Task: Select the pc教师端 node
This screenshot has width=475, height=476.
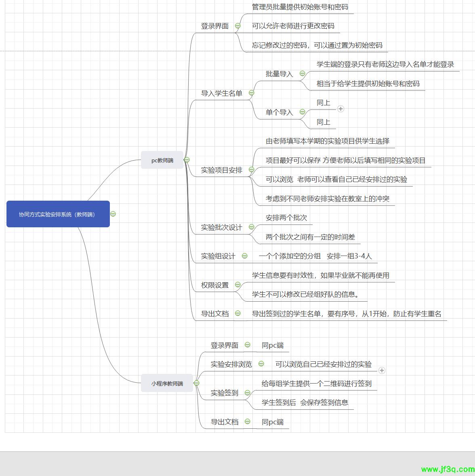Action: (x=162, y=160)
